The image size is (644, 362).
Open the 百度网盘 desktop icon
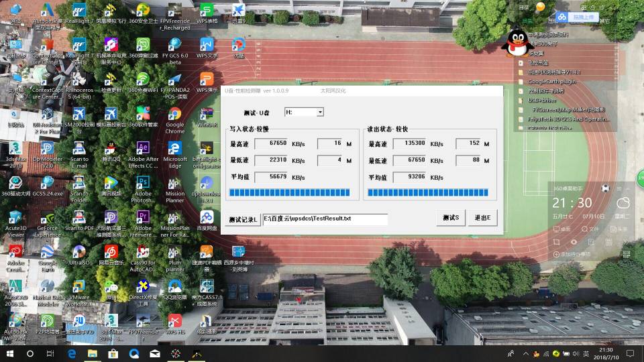pyautogui.click(x=207, y=221)
